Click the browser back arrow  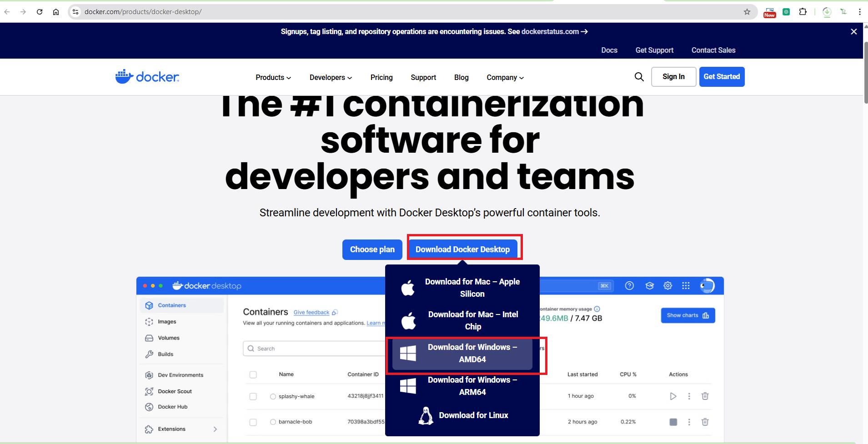pyautogui.click(x=7, y=12)
